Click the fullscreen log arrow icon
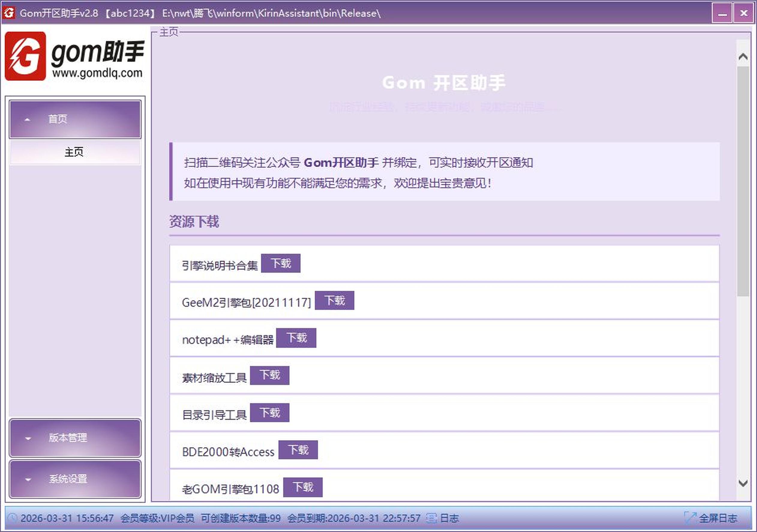 (690, 518)
